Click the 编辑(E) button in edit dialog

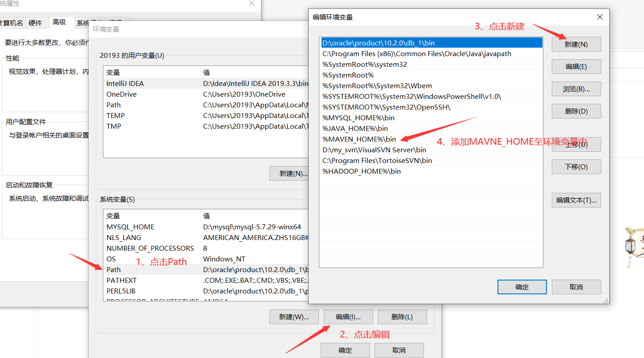pyautogui.click(x=576, y=67)
